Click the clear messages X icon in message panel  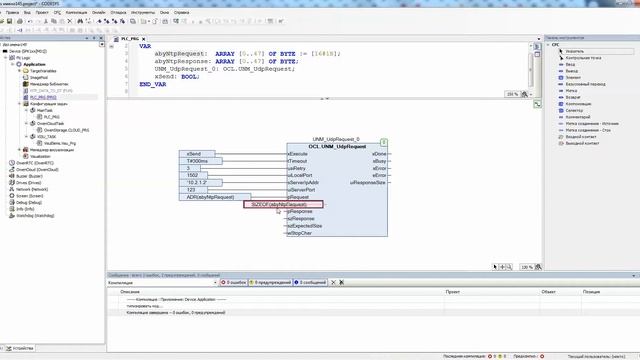pyautogui.click(x=333, y=282)
